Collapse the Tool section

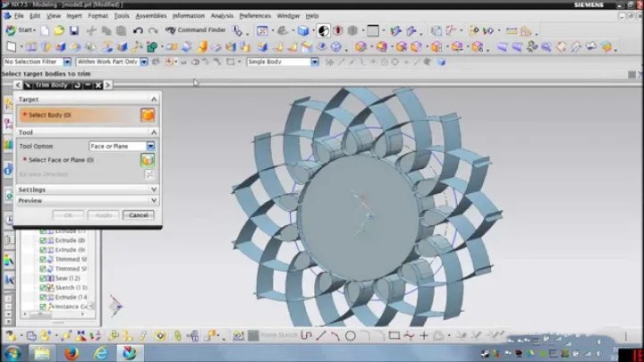(x=154, y=132)
